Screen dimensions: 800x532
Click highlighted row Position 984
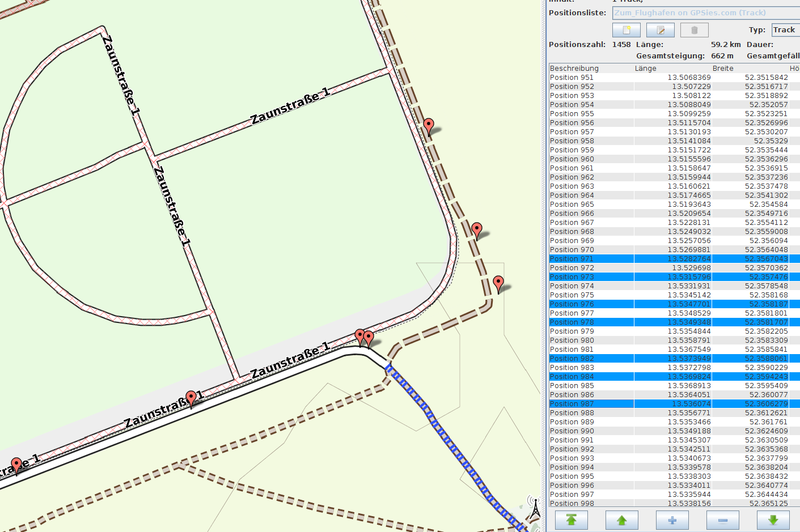click(674, 377)
